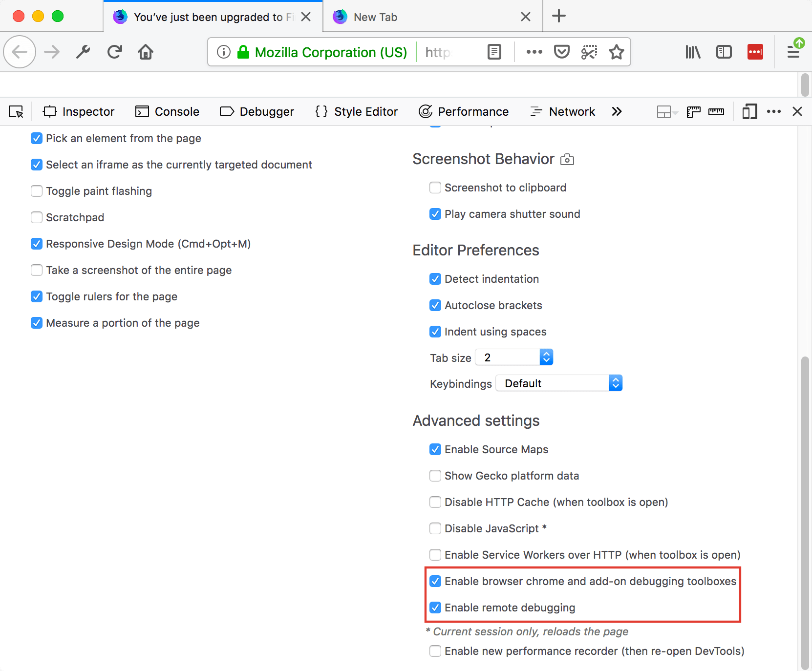Switch to the Console panel
Screen dimensions: 812x671
[x=167, y=111]
